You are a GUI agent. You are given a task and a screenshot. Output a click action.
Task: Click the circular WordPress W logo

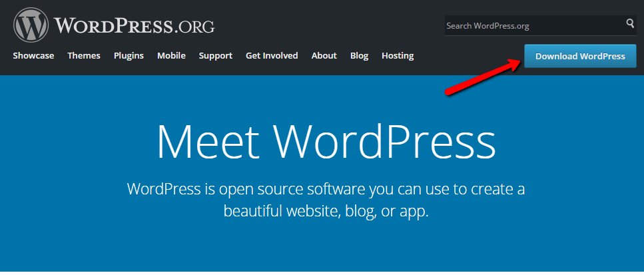tap(31, 26)
